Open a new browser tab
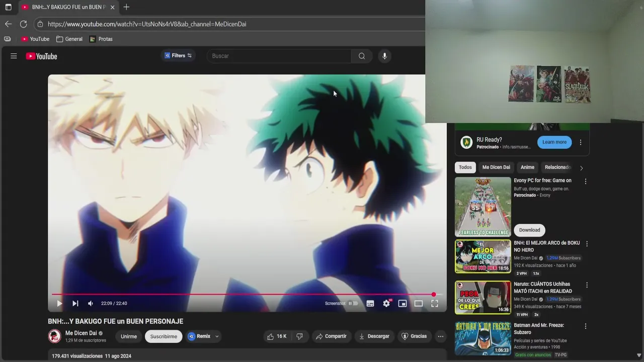The image size is (644, 362). point(126,7)
